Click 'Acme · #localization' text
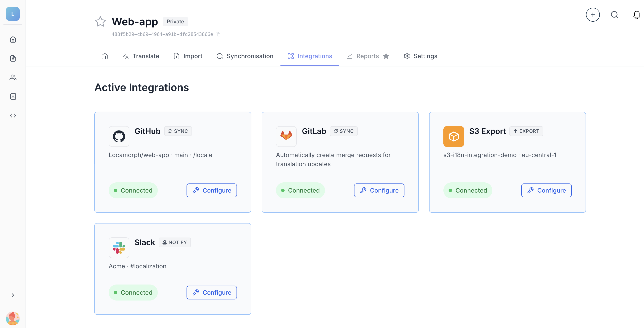The width and height of the screenshot is (644, 328). click(137, 266)
